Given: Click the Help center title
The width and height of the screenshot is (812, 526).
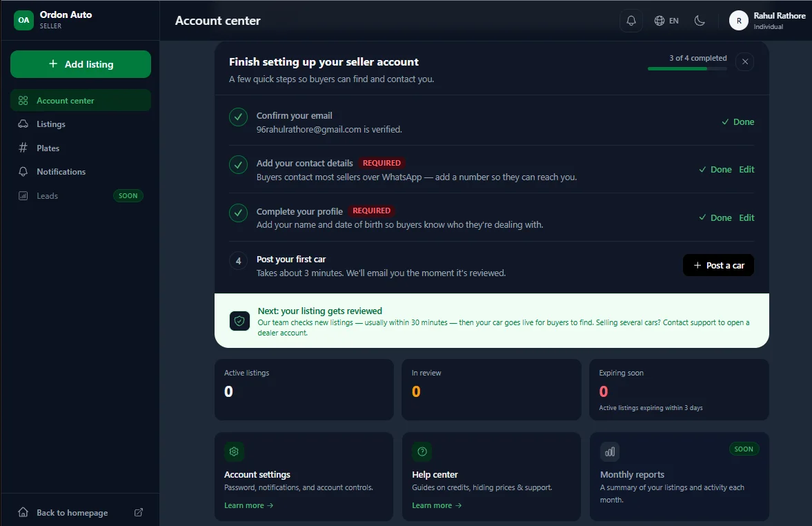Looking at the screenshot, I should pos(435,475).
